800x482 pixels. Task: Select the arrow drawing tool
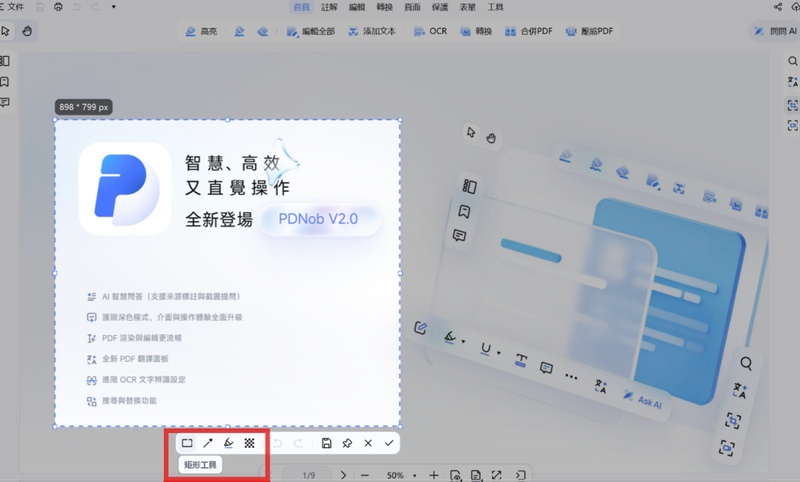tap(208, 443)
